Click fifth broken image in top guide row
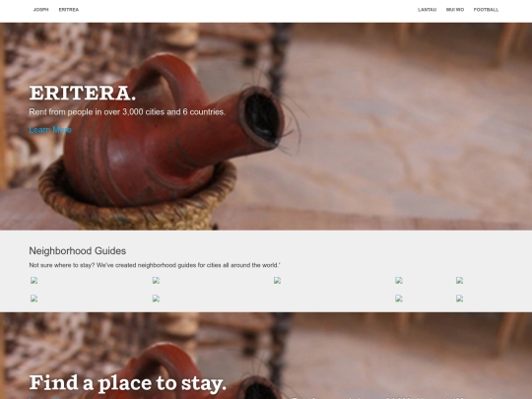532x399 pixels. [459, 280]
